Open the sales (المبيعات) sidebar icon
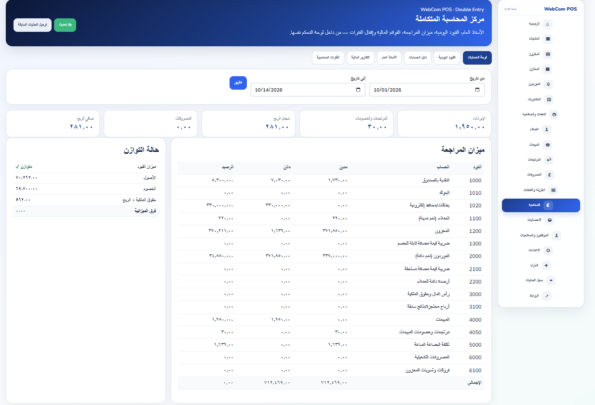595x405 pixels. click(x=548, y=145)
